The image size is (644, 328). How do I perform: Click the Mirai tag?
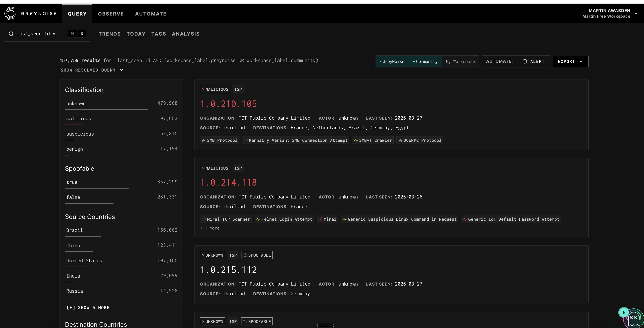pyautogui.click(x=327, y=219)
